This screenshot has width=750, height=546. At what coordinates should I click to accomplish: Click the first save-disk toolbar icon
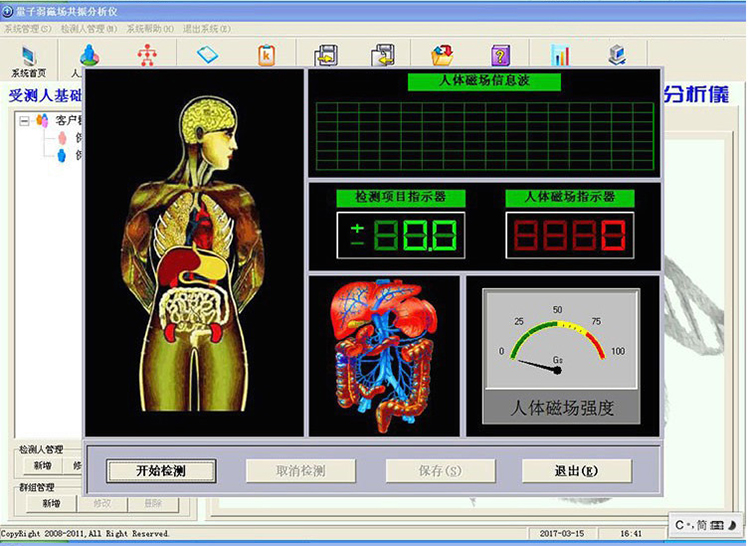click(x=325, y=55)
